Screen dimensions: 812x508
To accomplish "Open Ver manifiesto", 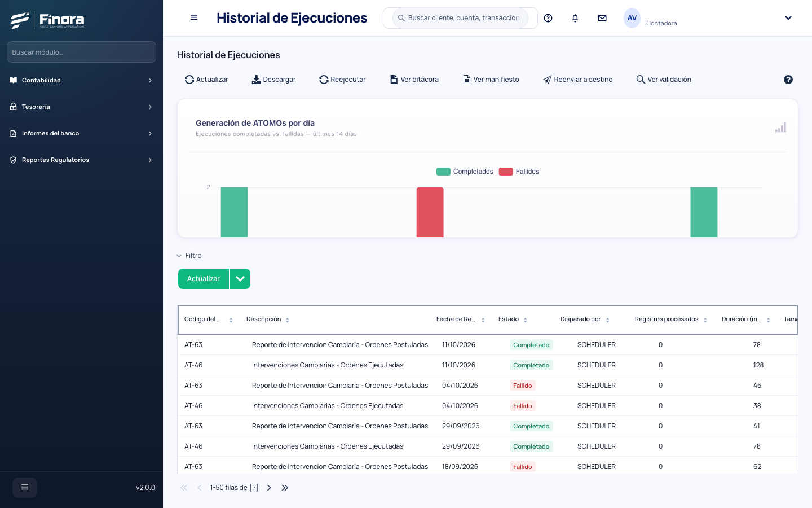I will [491, 80].
